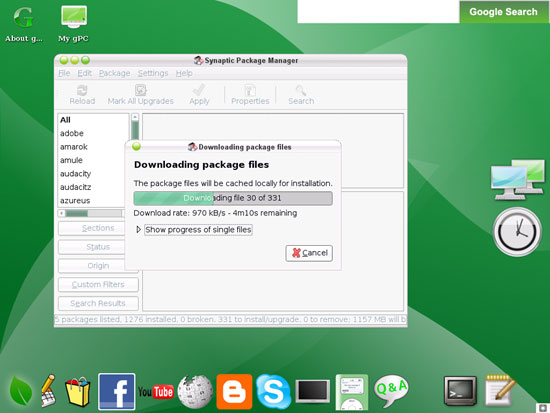Open the Package menu
550x413 pixels.
114,73
